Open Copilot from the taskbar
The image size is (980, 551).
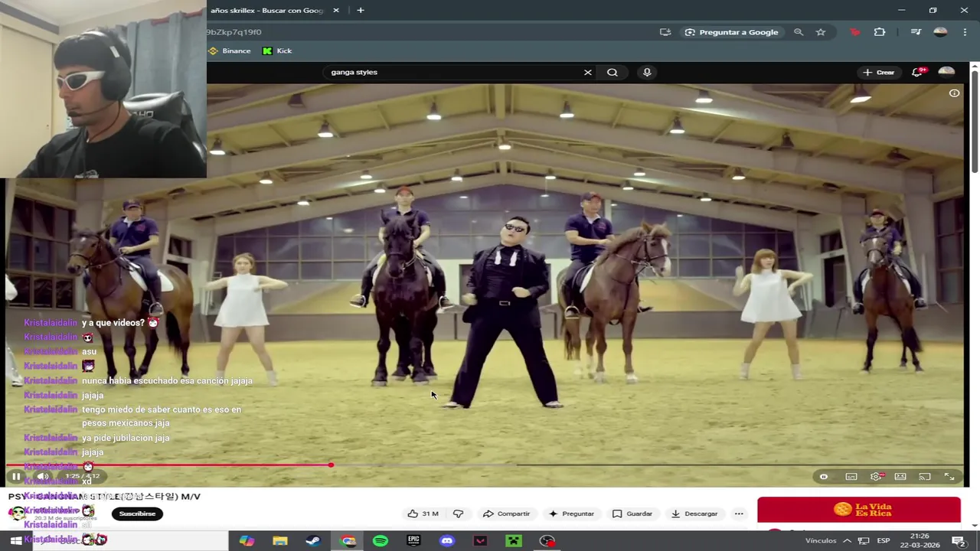pyautogui.click(x=247, y=541)
